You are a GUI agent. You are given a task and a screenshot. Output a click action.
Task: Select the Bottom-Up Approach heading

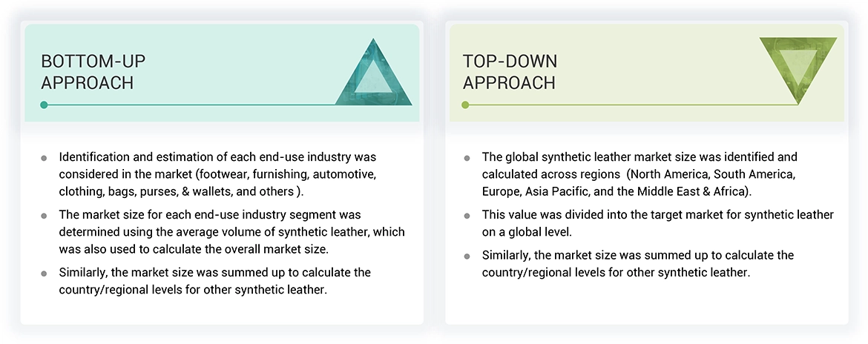tap(88, 72)
